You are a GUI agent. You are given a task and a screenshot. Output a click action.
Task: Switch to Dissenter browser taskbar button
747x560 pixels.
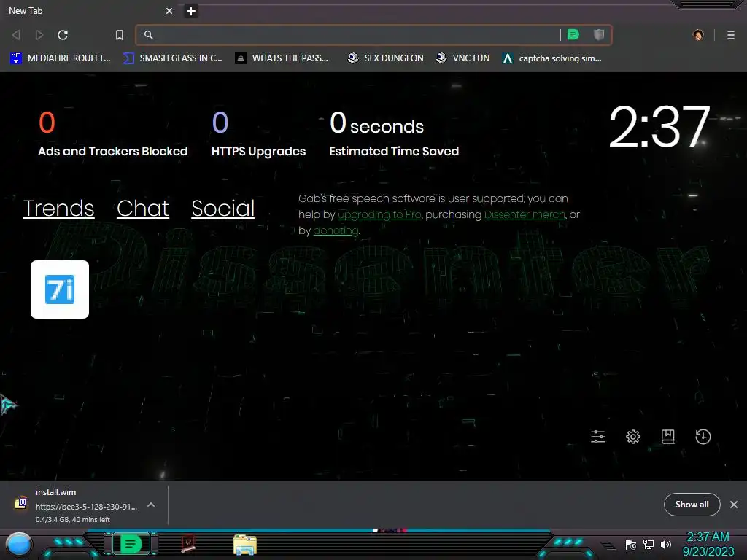[x=131, y=544]
